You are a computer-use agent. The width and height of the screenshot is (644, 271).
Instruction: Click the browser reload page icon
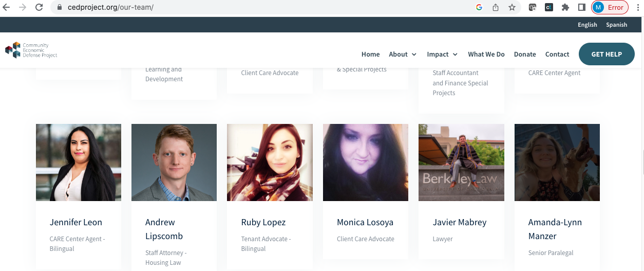39,7
